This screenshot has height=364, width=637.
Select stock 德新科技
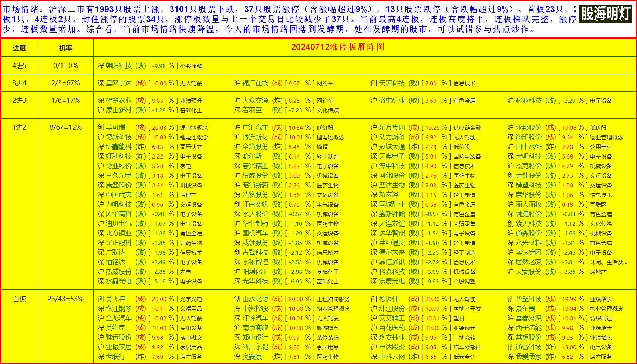click(x=118, y=137)
